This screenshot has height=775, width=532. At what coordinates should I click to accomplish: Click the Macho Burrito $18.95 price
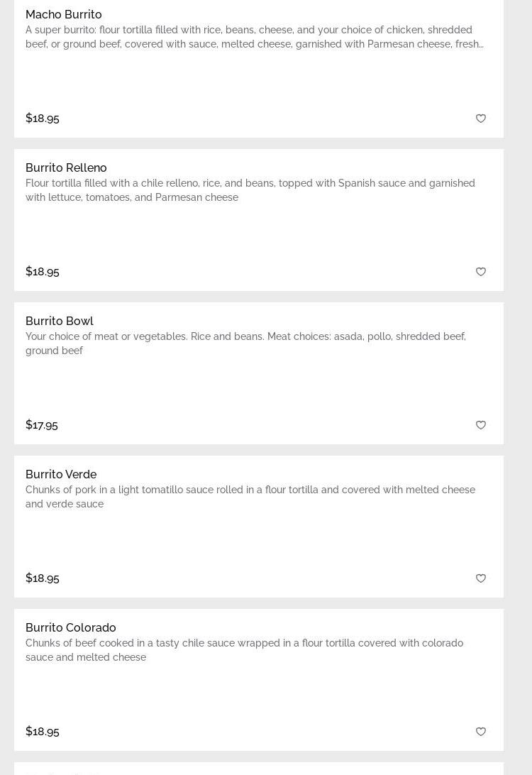tap(43, 118)
